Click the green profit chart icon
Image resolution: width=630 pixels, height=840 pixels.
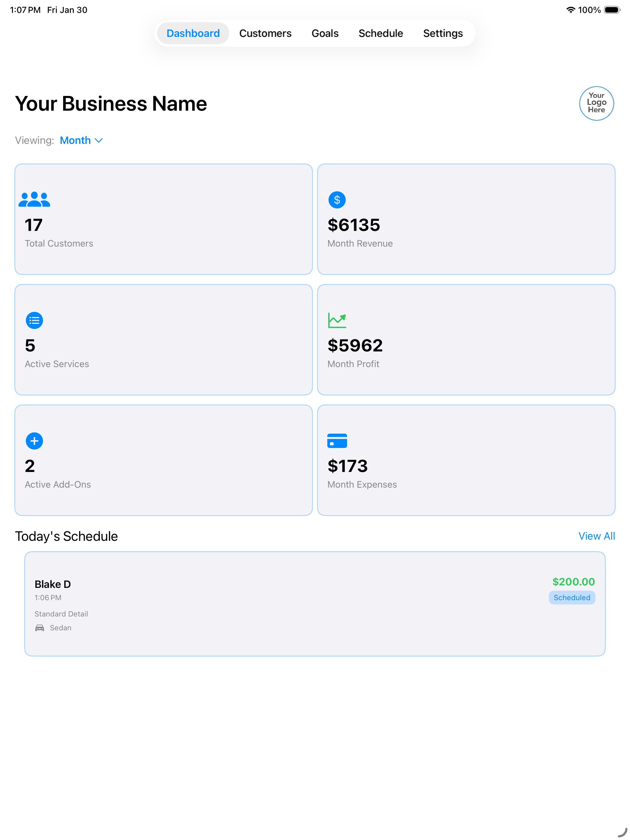click(x=337, y=320)
